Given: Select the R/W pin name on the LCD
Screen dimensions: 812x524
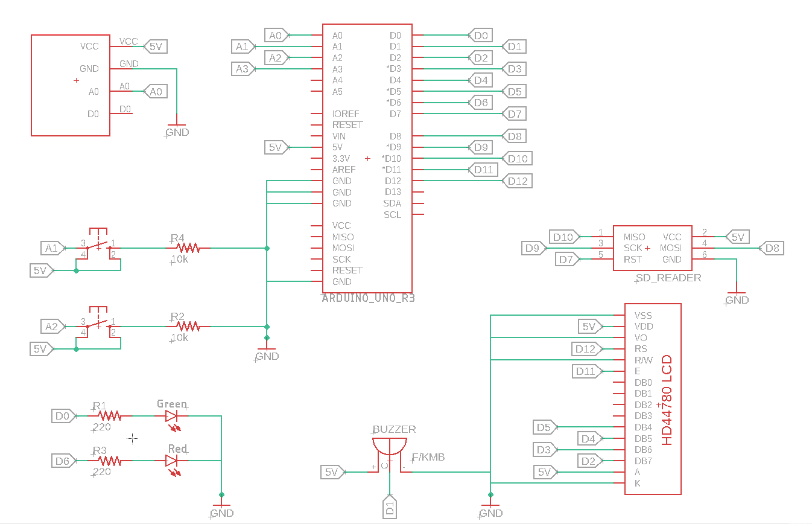Looking at the screenshot, I should 644,360.
